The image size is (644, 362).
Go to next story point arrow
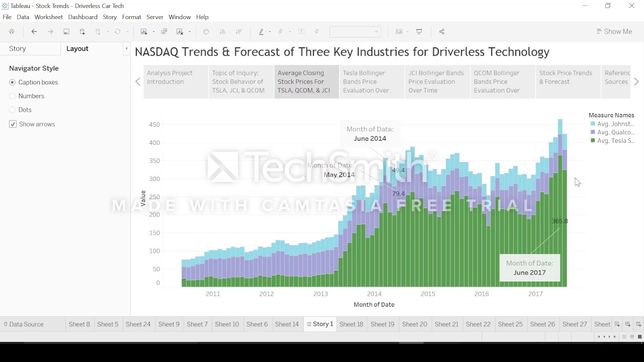tap(636, 81)
